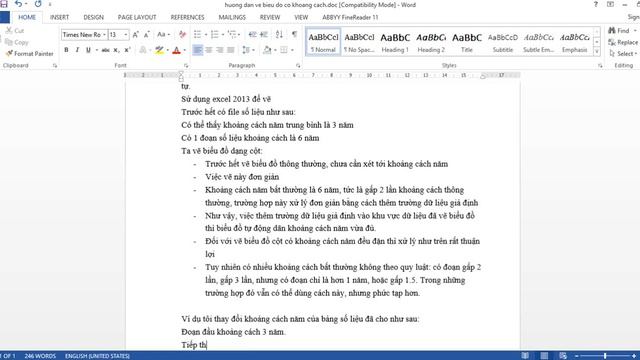Open the font name dropdown
Screen dimensions: 640x360
(x=104, y=35)
